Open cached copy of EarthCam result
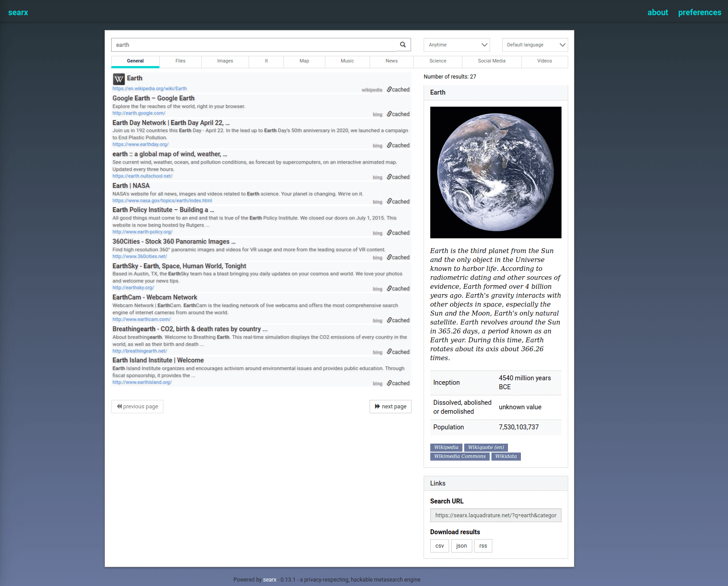The width and height of the screenshot is (728, 586). [398, 320]
